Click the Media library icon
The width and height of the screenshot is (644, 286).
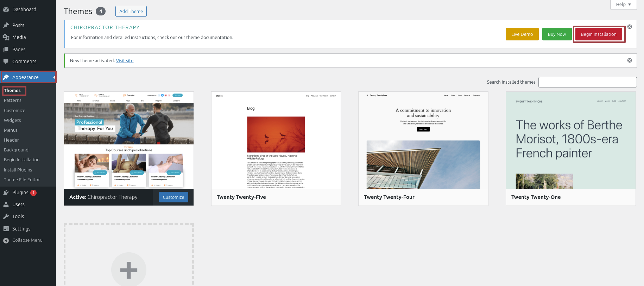click(x=6, y=37)
